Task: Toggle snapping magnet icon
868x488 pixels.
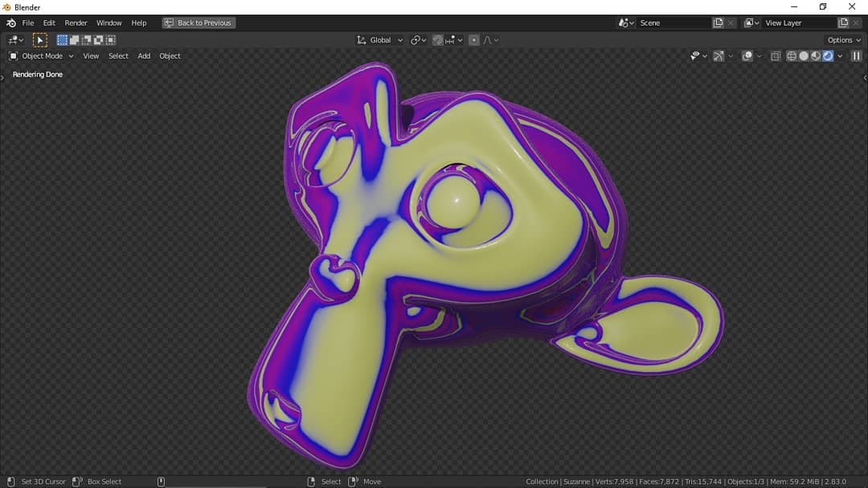Action: pyautogui.click(x=437, y=40)
